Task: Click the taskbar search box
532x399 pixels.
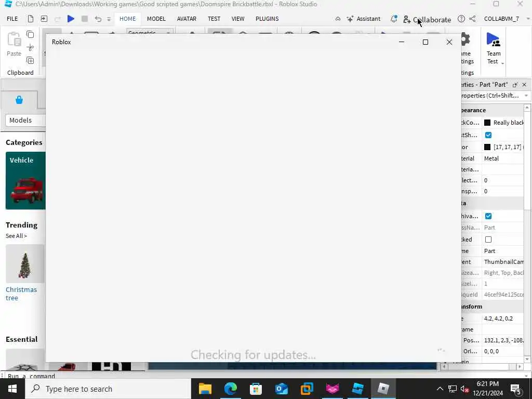Action: 108,389
